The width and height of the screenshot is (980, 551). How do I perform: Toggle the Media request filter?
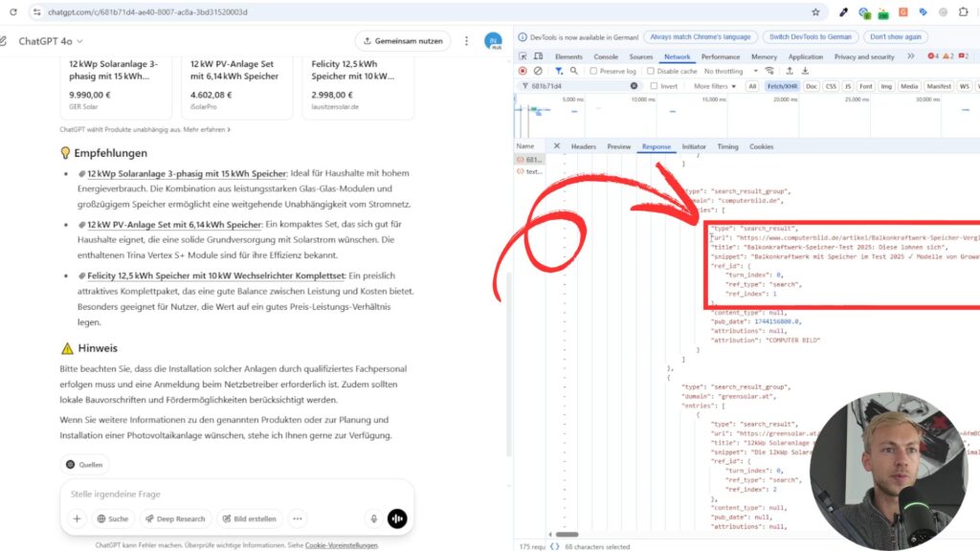(909, 86)
